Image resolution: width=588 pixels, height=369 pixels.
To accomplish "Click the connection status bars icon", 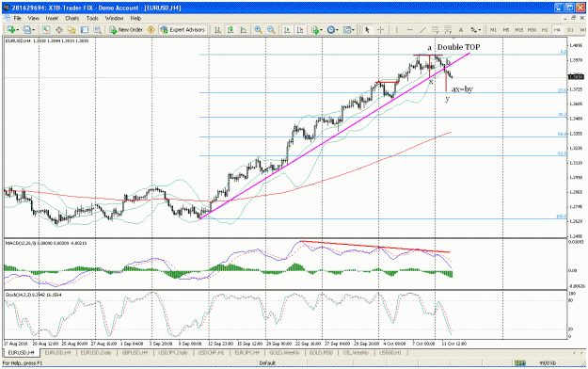I will pos(519,363).
